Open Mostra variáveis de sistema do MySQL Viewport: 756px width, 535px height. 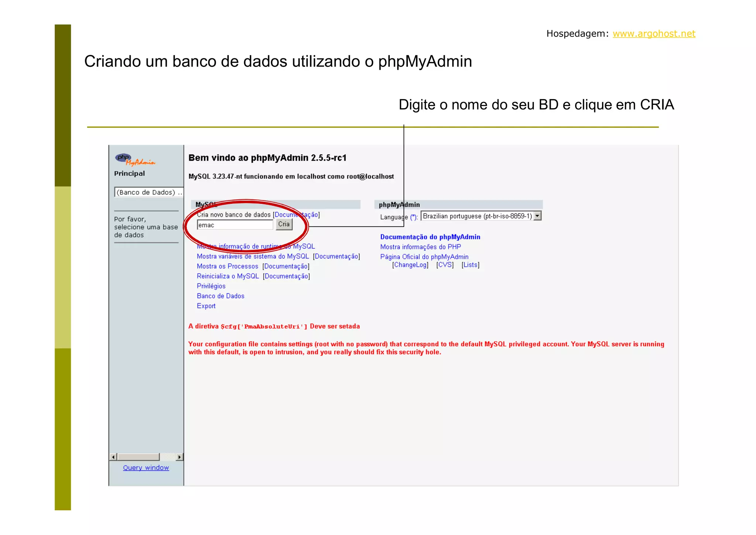(253, 256)
